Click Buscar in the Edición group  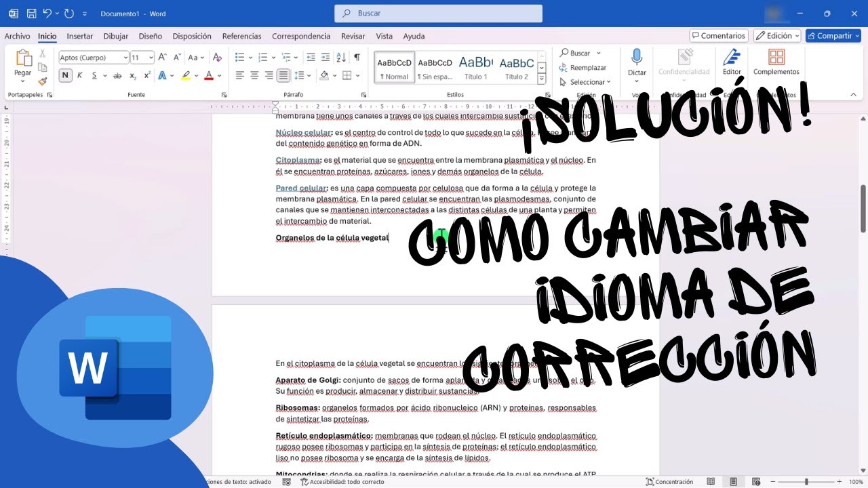coord(580,53)
